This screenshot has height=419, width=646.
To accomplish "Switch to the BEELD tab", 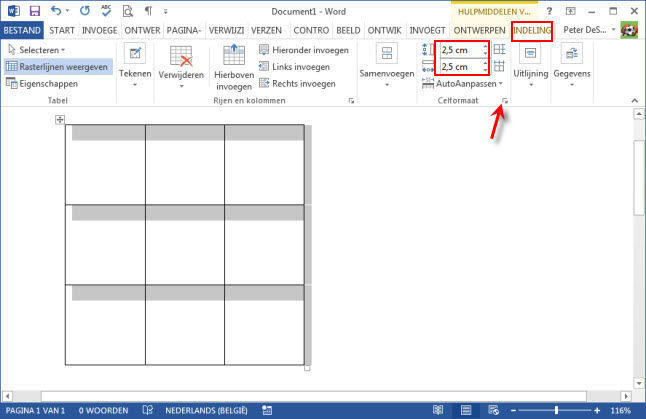I will coord(348,30).
